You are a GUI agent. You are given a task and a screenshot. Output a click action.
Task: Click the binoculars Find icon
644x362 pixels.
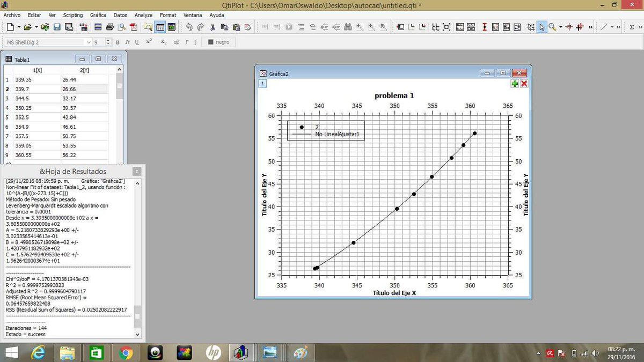(348, 27)
